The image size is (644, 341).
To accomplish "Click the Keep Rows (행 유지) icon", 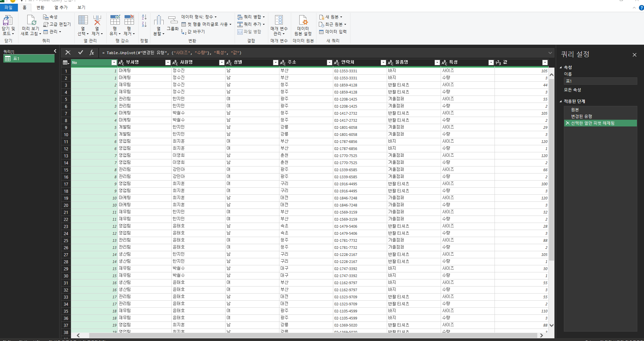I will pyautogui.click(x=115, y=21).
